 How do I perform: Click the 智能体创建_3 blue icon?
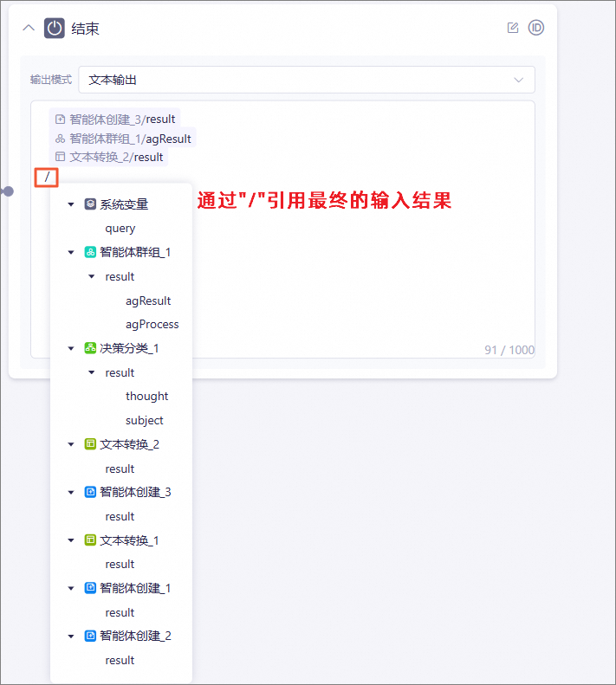[90, 492]
